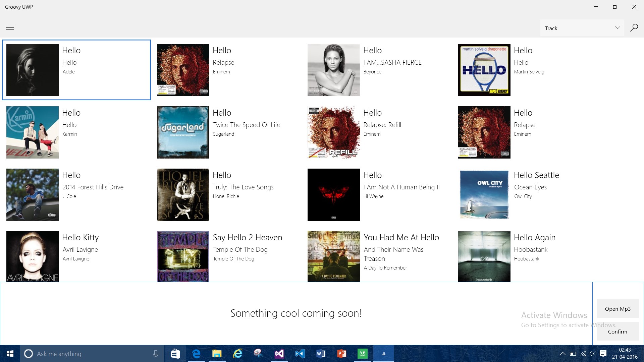Open Visual Studio from the taskbar
This screenshot has width=644, height=362.
279,354
